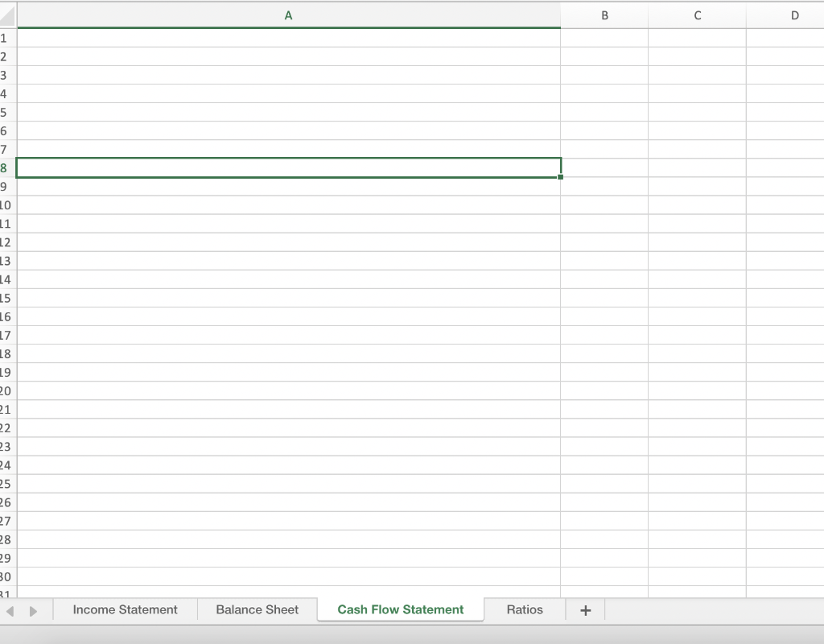824x644 pixels.
Task: Select row 22 header
Action: click(x=8, y=428)
